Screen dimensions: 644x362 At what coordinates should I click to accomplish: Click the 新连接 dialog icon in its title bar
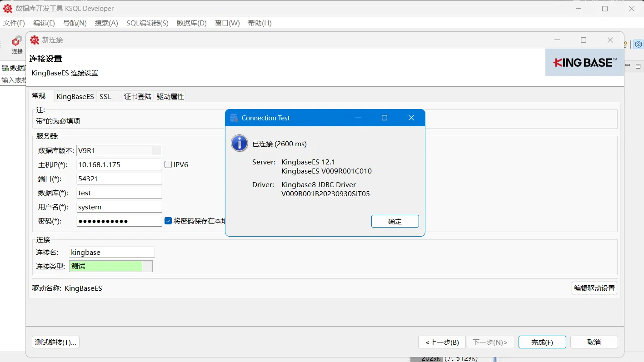point(34,40)
